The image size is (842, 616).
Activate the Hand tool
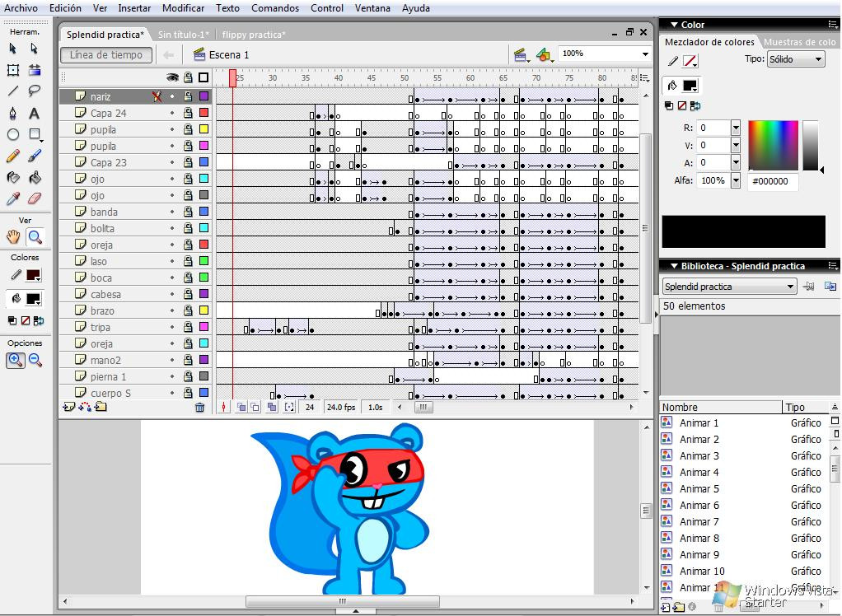click(13, 236)
